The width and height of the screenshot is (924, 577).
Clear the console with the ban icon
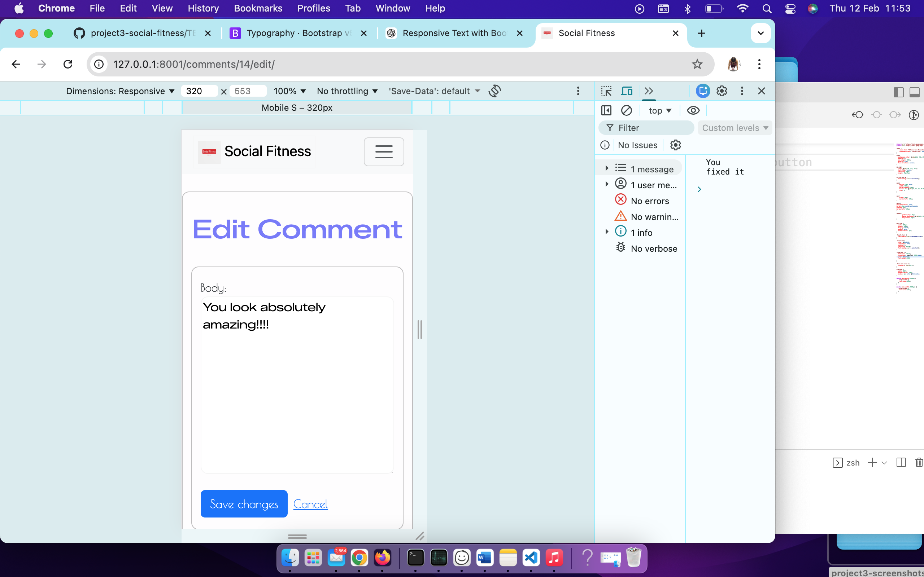pos(627,110)
